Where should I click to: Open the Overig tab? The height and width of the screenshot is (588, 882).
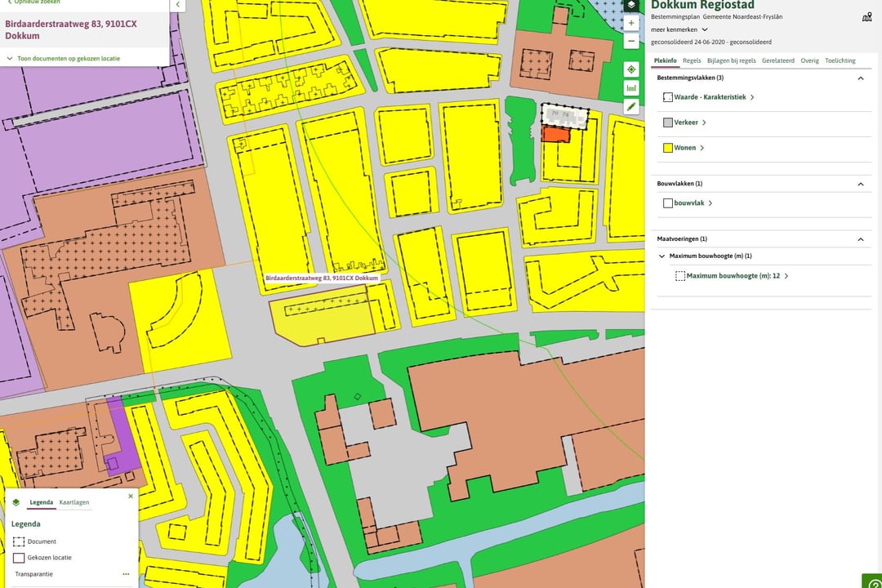pos(809,60)
